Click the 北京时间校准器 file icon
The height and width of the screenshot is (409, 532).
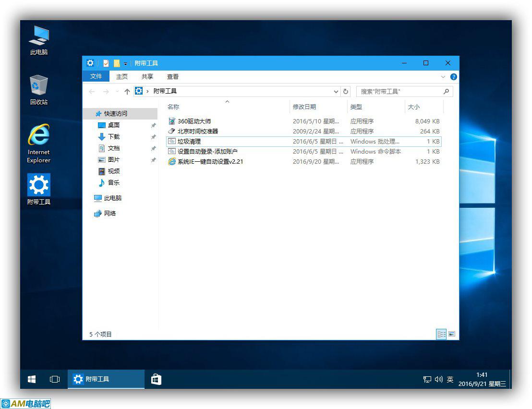172,131
